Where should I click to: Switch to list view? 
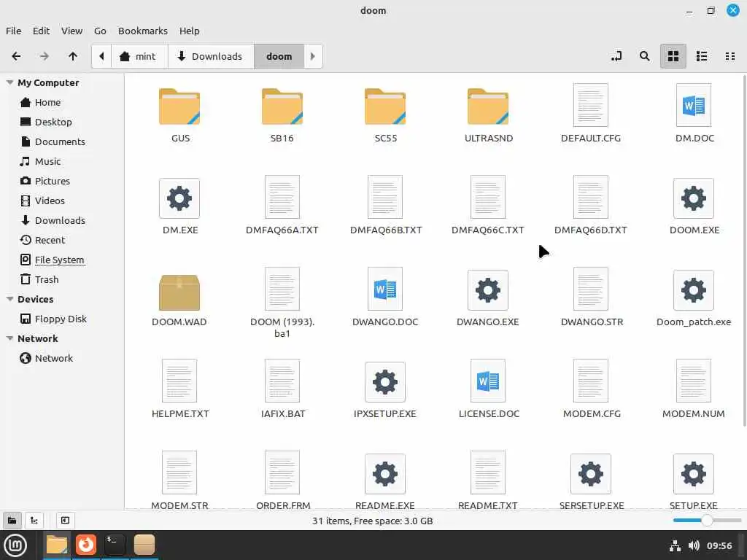pos(702,56)
